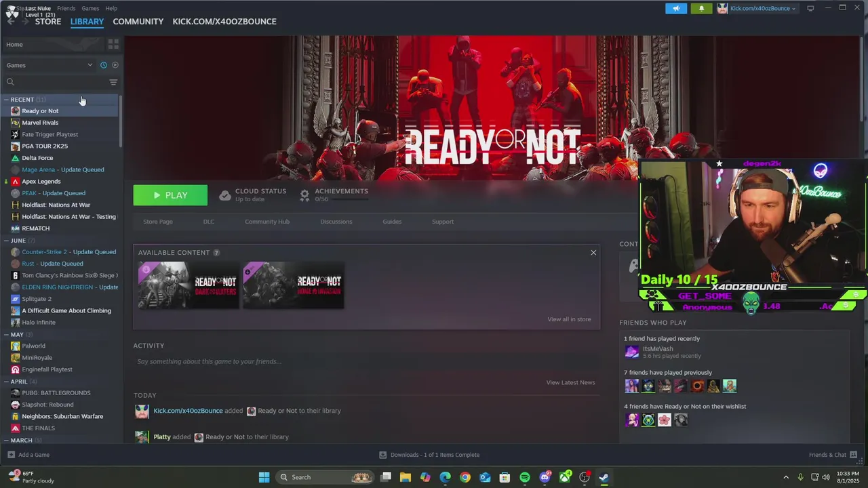Select Halo Infinite in the library list
The height and width of the screenshot is (488, 868).
point(39,323)
